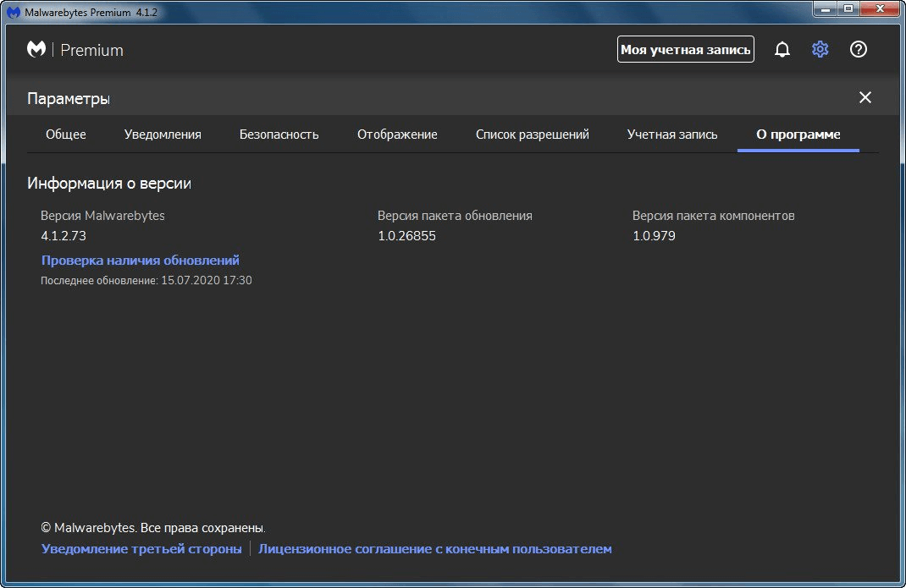Minimize the Malwarebytes window

pos(826,9)
